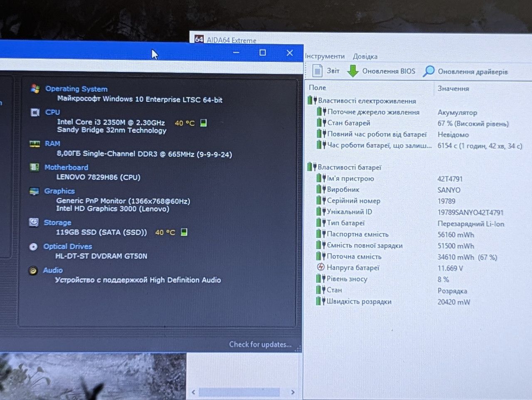Viewport: 532px width, 400px height.
Task: Click the '11.669 V' voltage value
Action: pyautogui.click(x=450, y=268)
